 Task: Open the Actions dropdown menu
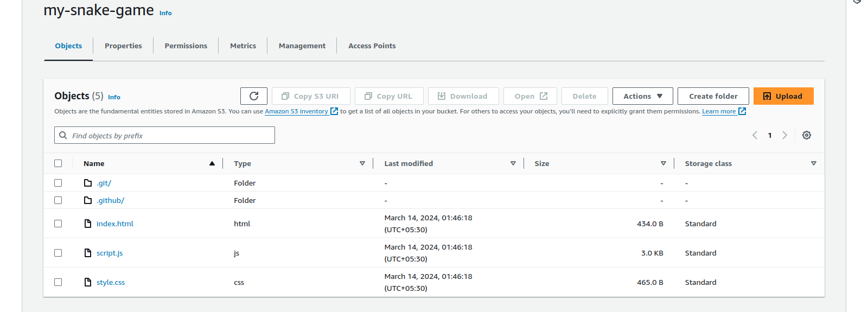643,96
